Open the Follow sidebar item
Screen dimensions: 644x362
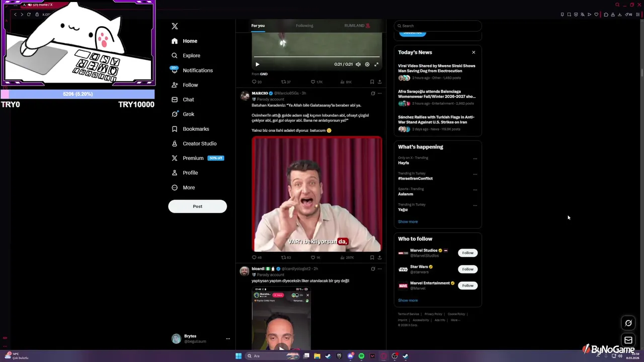coord(185,85)
